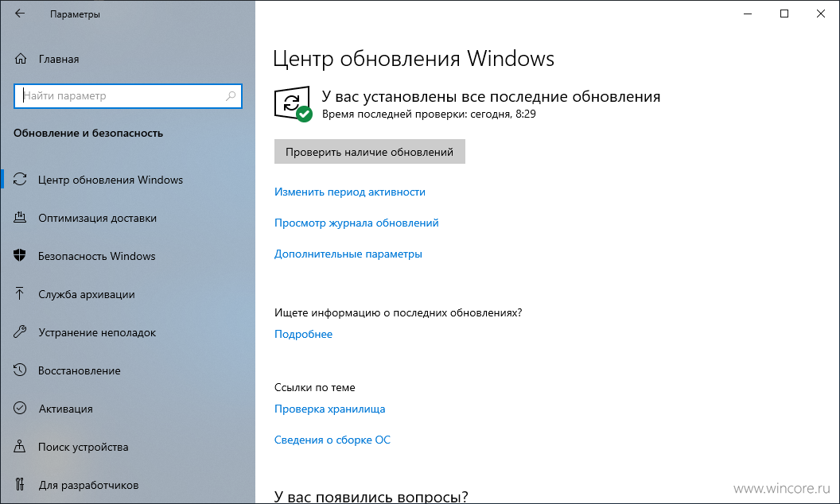This screenshot has width=840, height=504.
Task: Go to Поиск устройства
Action: click(x=127, y=446)
